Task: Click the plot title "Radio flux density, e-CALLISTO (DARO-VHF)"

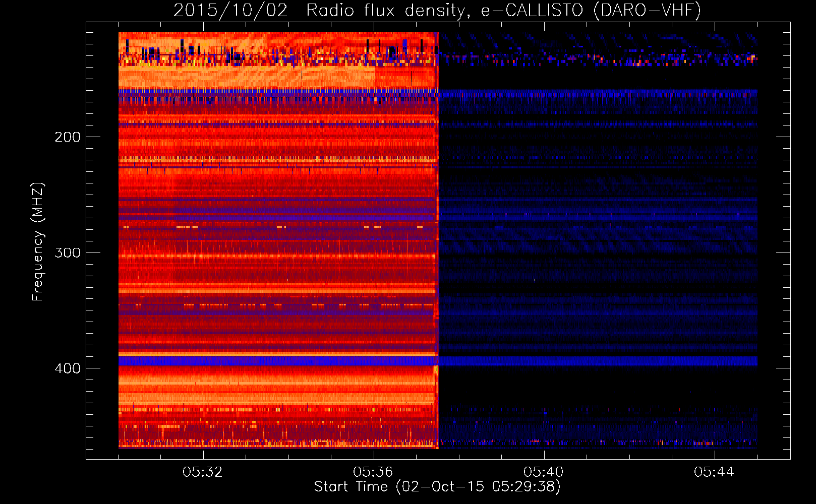Action: (x=503, y=11)
